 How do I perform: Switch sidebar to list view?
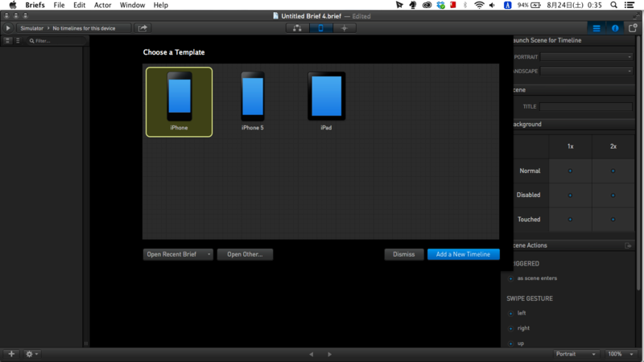[x=18, y=41]
